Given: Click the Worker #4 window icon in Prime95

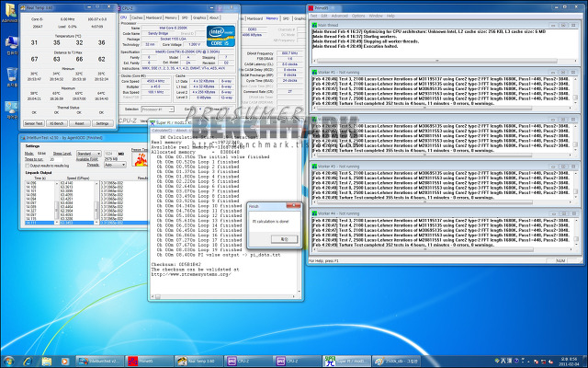Looking at the screenshot, I should [314, 213].
